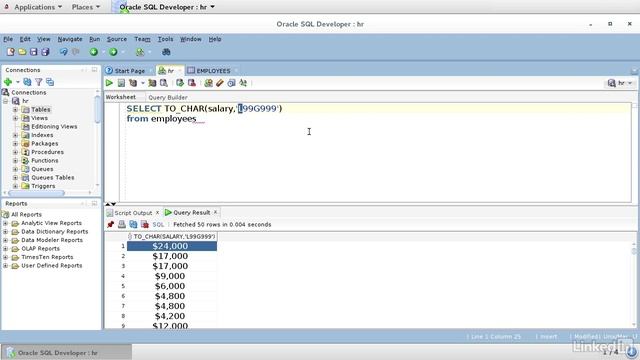Expand the Packages node

pos(16,144)
